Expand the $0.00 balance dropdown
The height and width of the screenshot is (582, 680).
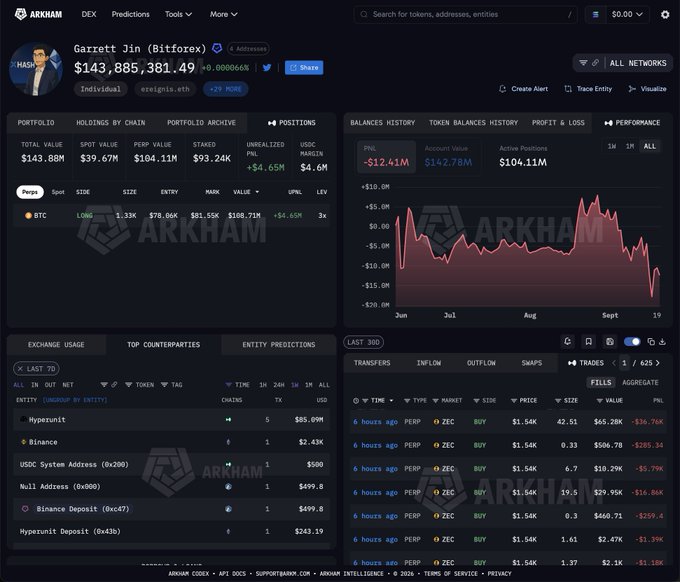pos(627,14)
